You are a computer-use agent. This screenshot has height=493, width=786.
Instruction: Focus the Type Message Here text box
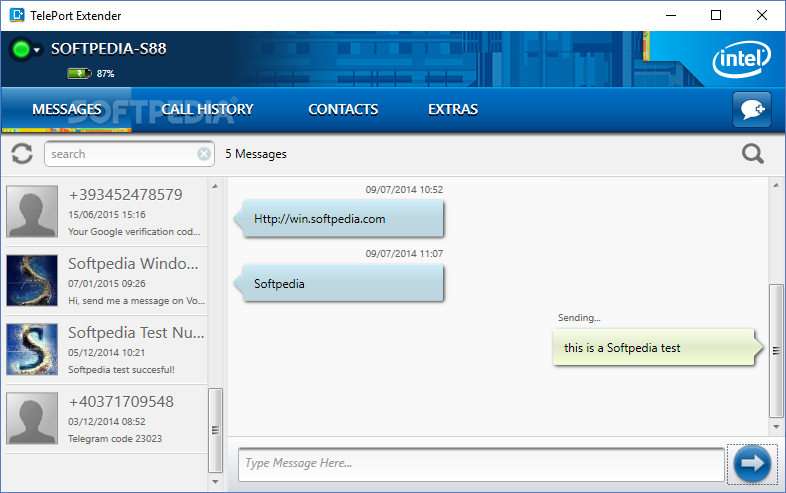click(481, 464)
